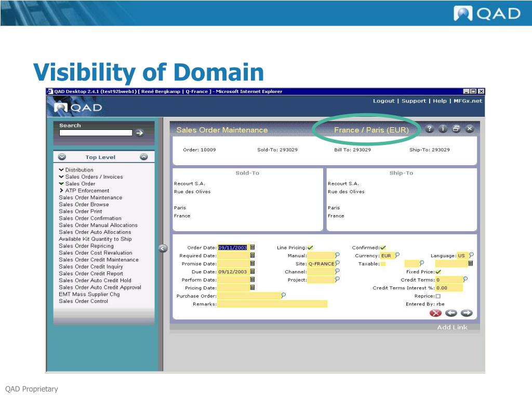This screenshot has width=532, height=399.
Task: Open the Support link
Action: (x=414, y=101)
